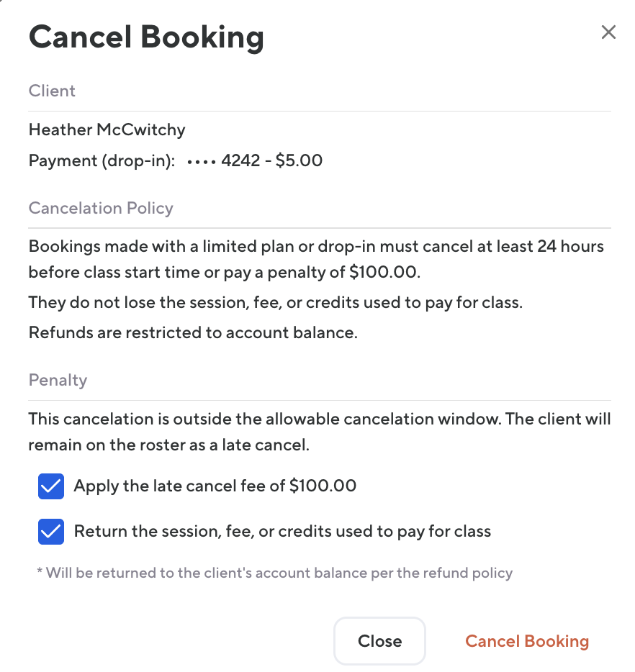Click the refund policy footnote text
The height and width of the screenshot is (672, 635).
(x=274, y=573)
